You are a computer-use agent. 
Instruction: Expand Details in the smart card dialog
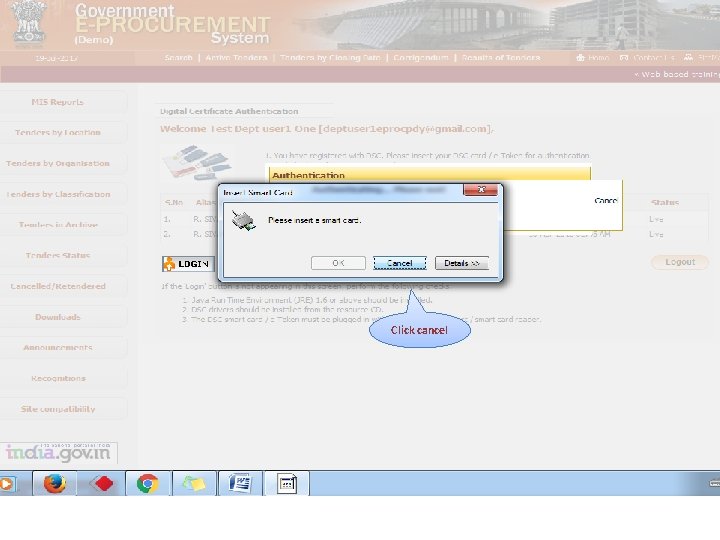click(462, 263)
